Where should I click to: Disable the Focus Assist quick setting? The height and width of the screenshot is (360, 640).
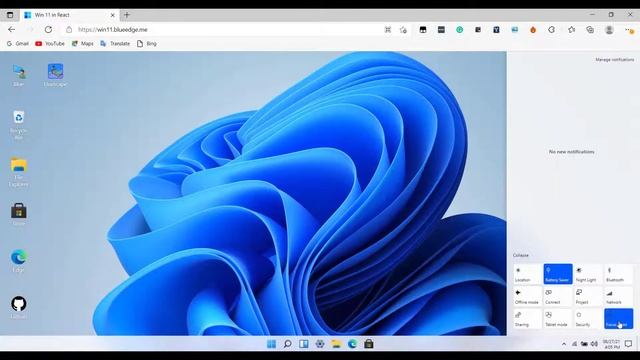(x=619, y=319)
